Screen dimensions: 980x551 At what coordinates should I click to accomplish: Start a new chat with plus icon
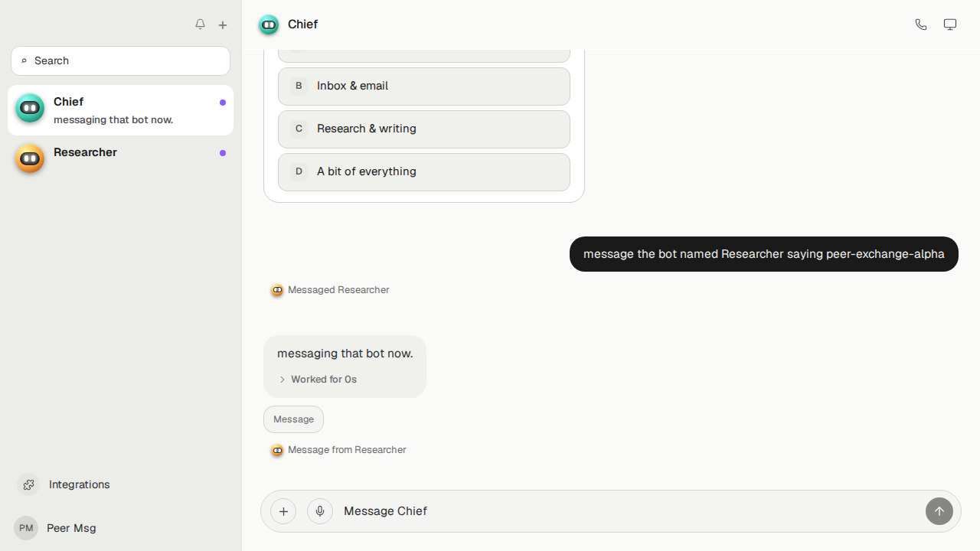tap(223, 24)
